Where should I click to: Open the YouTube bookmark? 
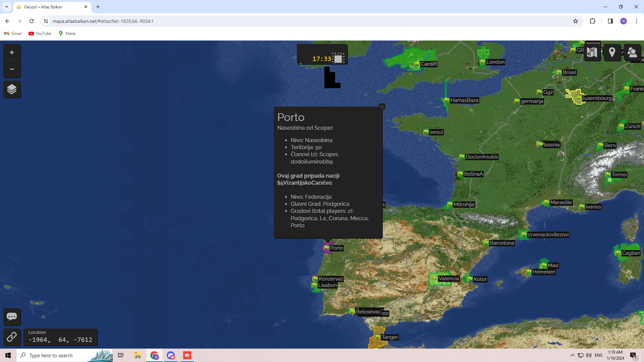click(x=40, y=34)
